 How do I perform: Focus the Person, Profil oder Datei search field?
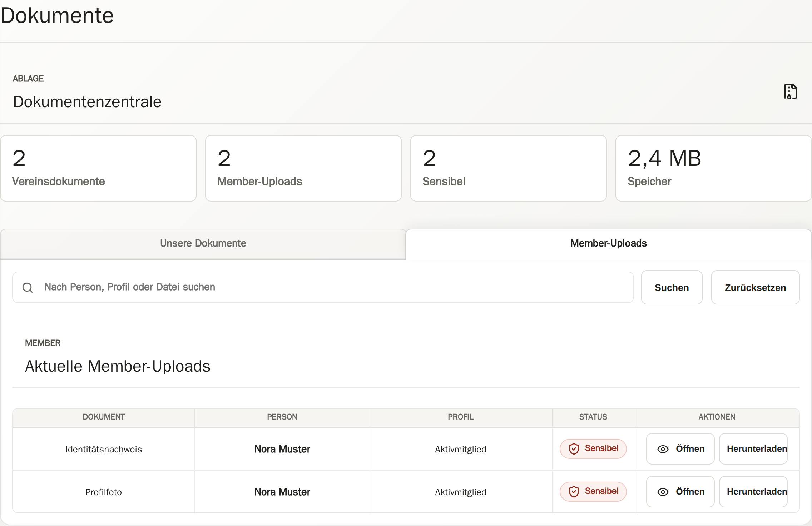323,287
